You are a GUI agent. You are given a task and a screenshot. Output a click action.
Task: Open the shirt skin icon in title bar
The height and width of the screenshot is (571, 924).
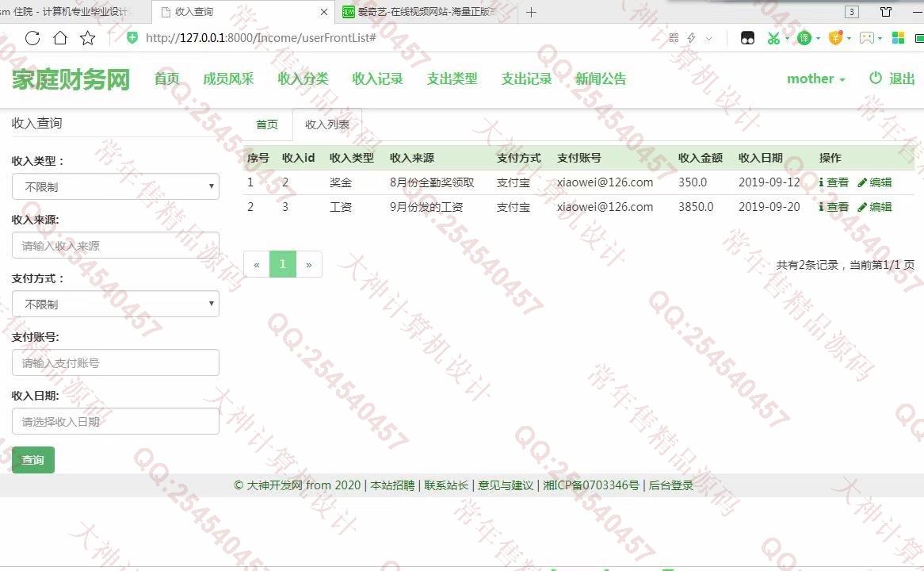886,12
